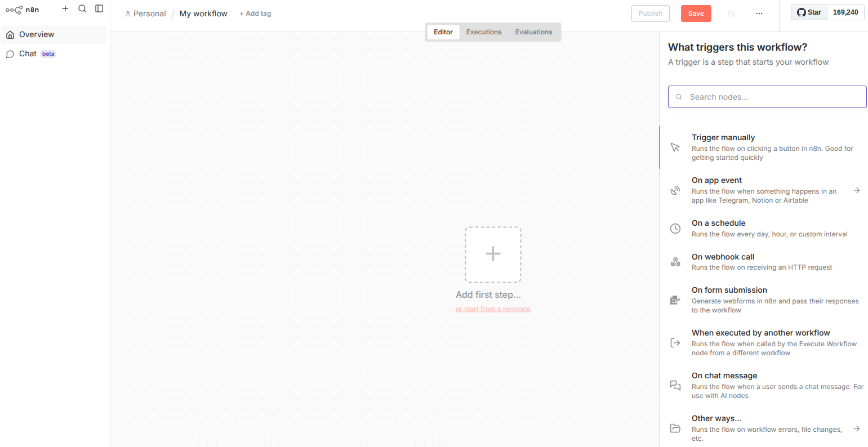
Task: Click the plus icon in the sidebar header
Action: pyautogui.click(x=65, y=8)
